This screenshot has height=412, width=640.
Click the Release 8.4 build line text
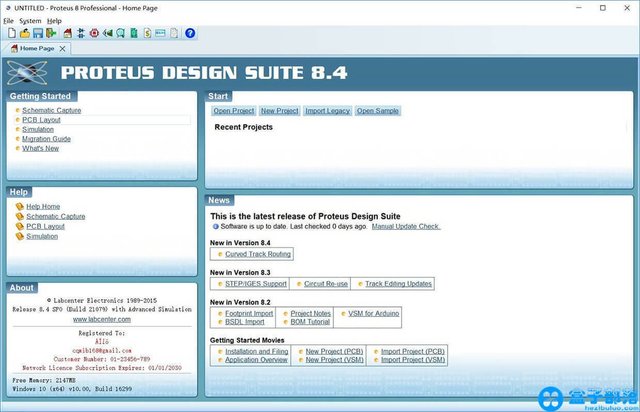[102, 310]
